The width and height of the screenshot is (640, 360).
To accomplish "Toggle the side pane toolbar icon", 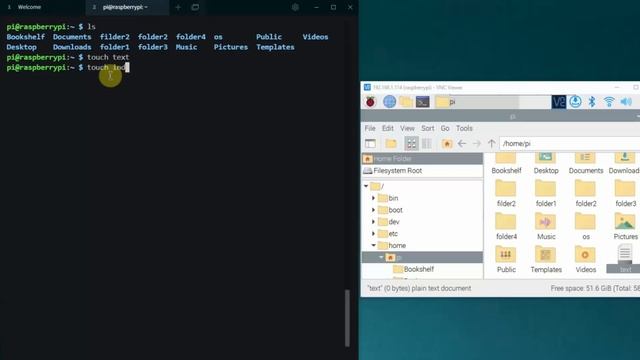I will pos(370,143).
